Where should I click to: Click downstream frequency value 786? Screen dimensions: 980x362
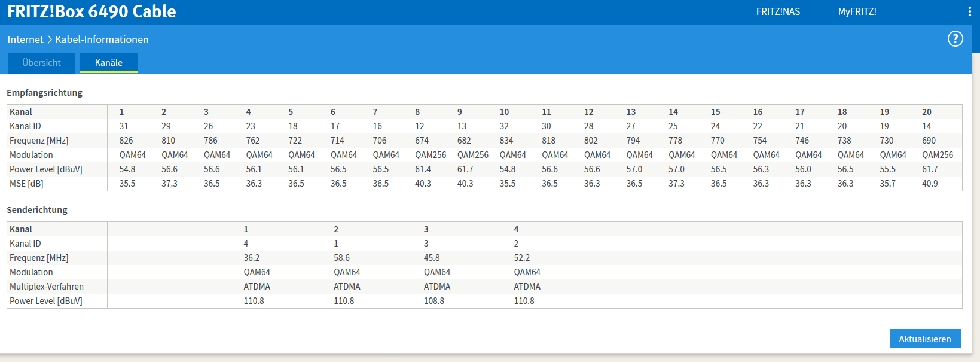click(210, 141)
